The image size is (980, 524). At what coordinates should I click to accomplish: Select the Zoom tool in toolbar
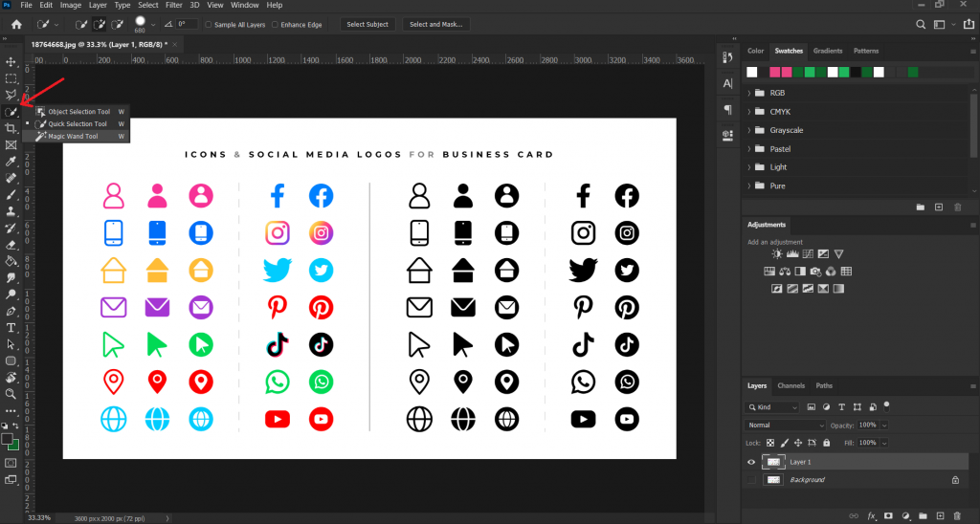(x=11, y=394)
